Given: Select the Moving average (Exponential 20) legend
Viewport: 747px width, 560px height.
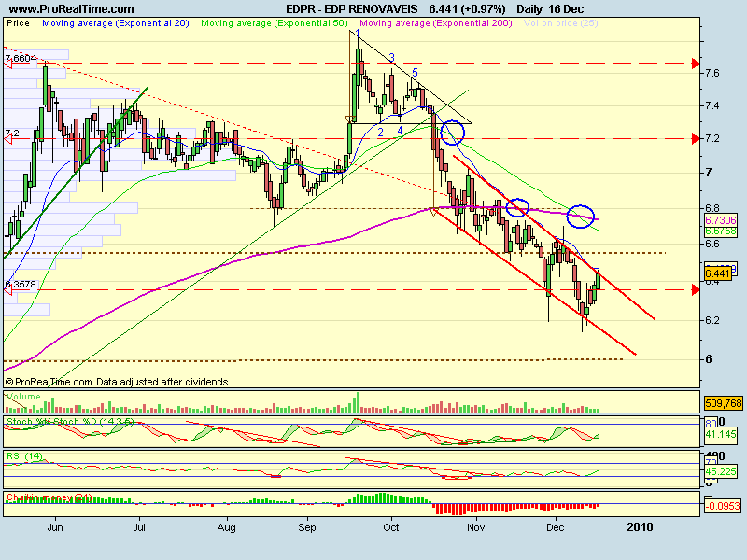Looking at the screenshot, I should 116,23.
